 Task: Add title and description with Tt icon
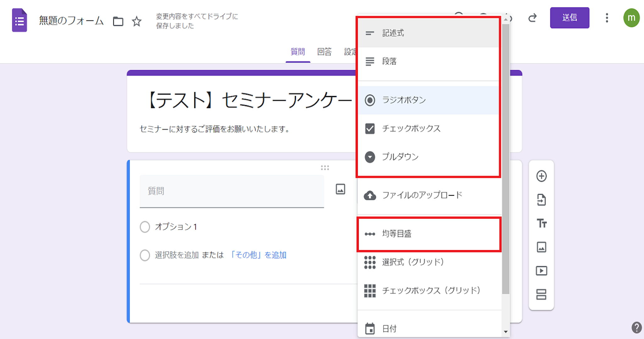tap(541, 223)
